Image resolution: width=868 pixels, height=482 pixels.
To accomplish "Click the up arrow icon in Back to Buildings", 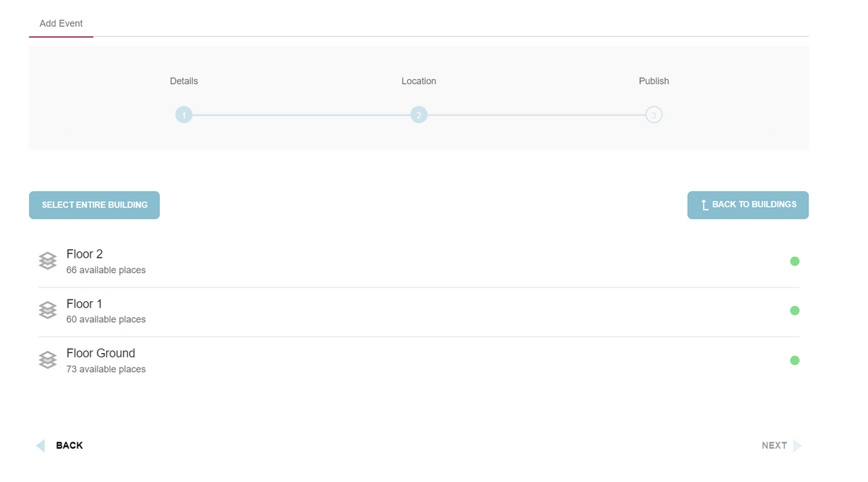I will 705,206.
